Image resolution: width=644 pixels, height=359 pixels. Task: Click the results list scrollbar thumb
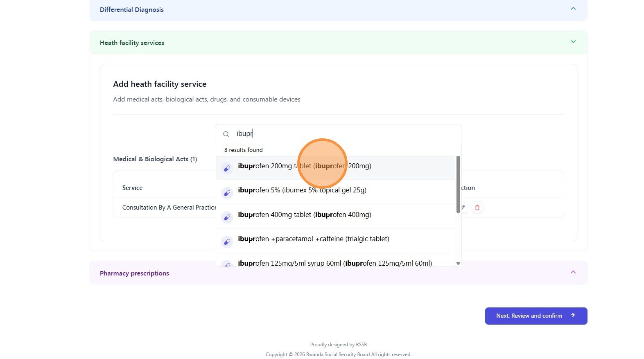tap(458, 185)
